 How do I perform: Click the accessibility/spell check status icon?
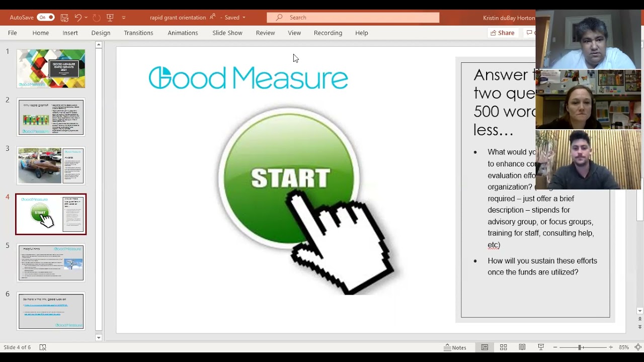point(43,347)
